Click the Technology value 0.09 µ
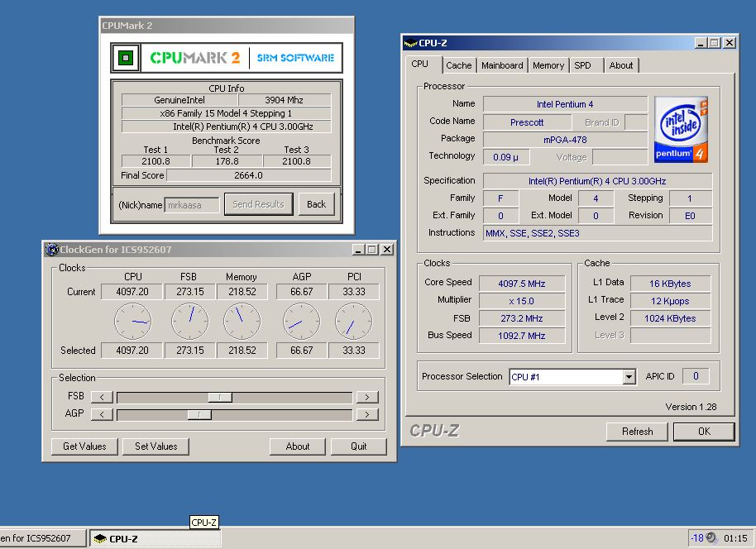This screenshot has width=756, height=549. coord(505,157)
